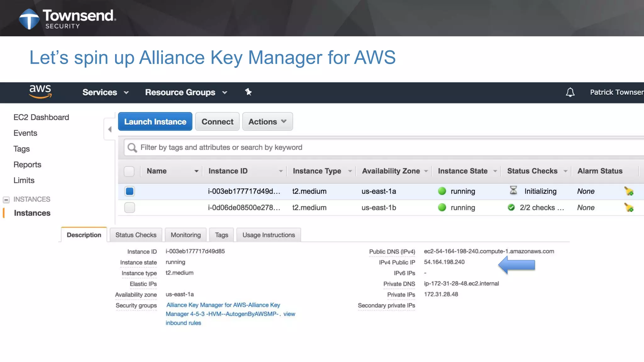Toggle the select-all instances checkbox
644x362 pixels.
coord(129,171)
